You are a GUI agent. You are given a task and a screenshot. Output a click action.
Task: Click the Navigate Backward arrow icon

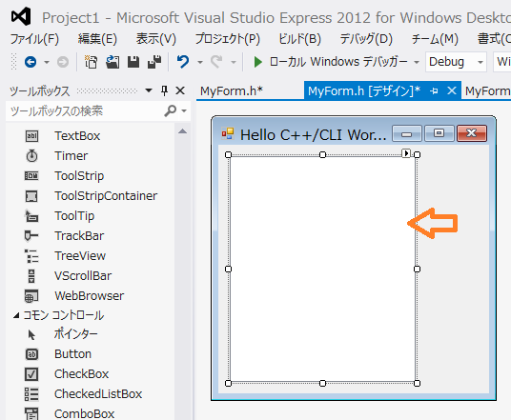tap(31, 62)
